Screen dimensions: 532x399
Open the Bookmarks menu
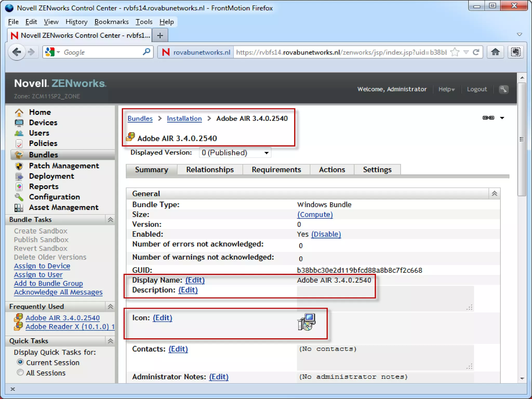pos(111,22)
